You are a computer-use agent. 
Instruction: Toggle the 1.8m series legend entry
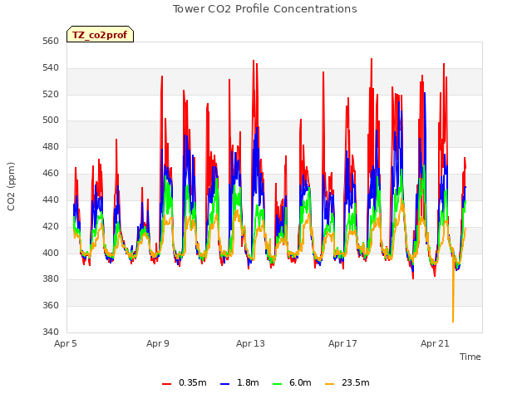239,382
